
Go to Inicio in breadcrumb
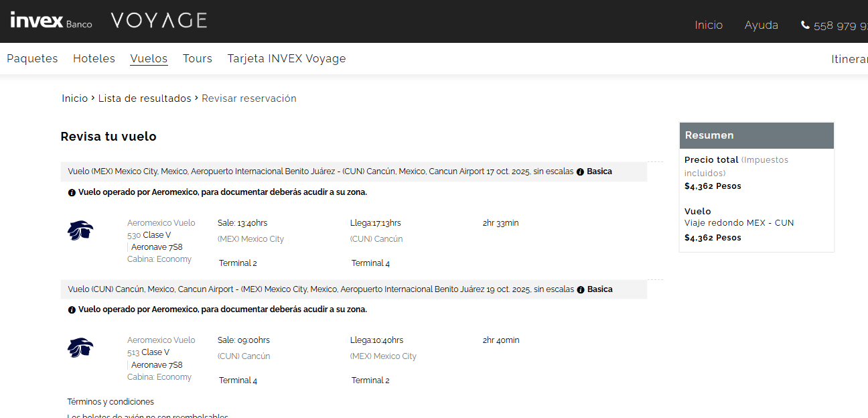point(74,98)
